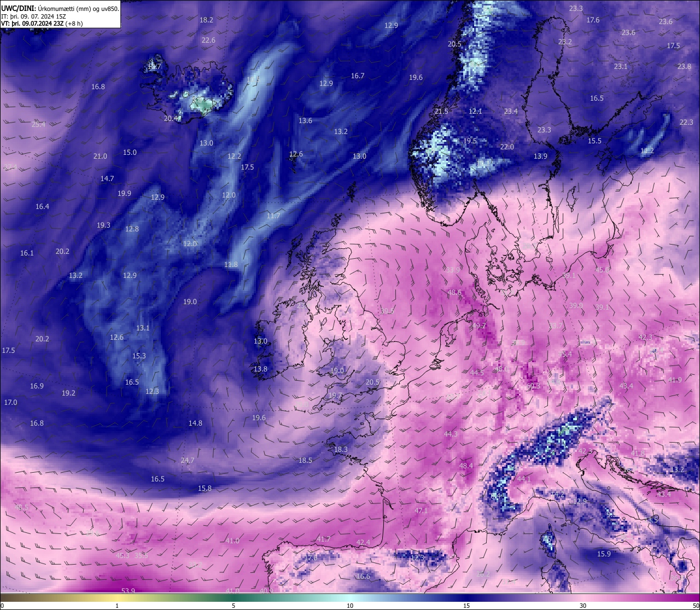Click the map value '44.3'
Viewport: 700px width, 610px height.
[451, 434]
